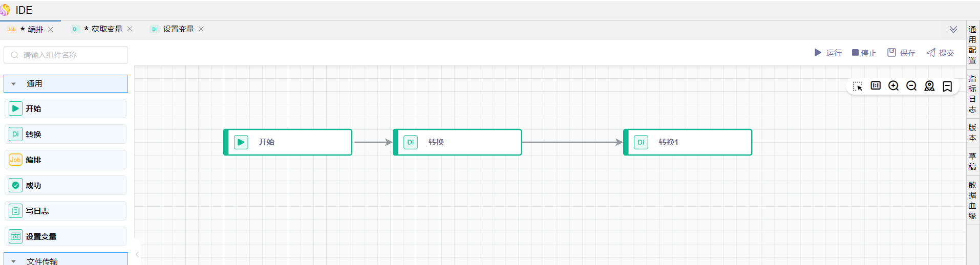The image size is (980, 265).
Task: Close the 设置变量 tab
Action: pos(201,29)
